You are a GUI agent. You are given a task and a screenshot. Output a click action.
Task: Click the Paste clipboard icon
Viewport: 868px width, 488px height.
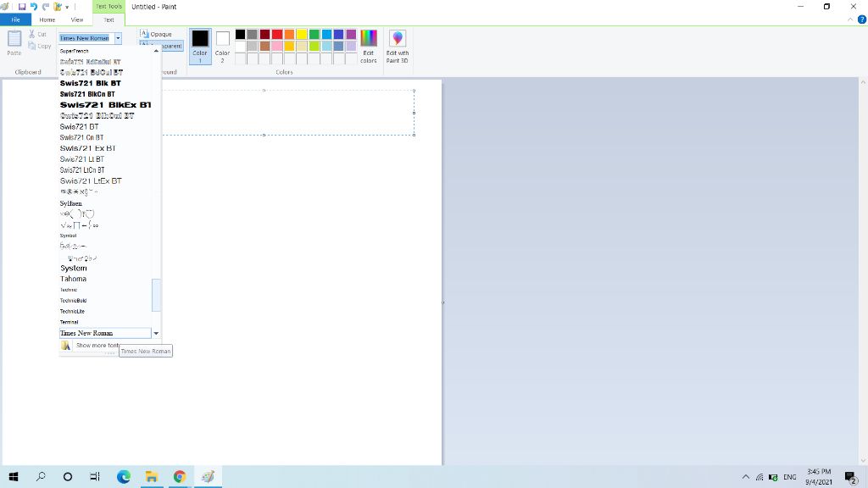point(14,39)
